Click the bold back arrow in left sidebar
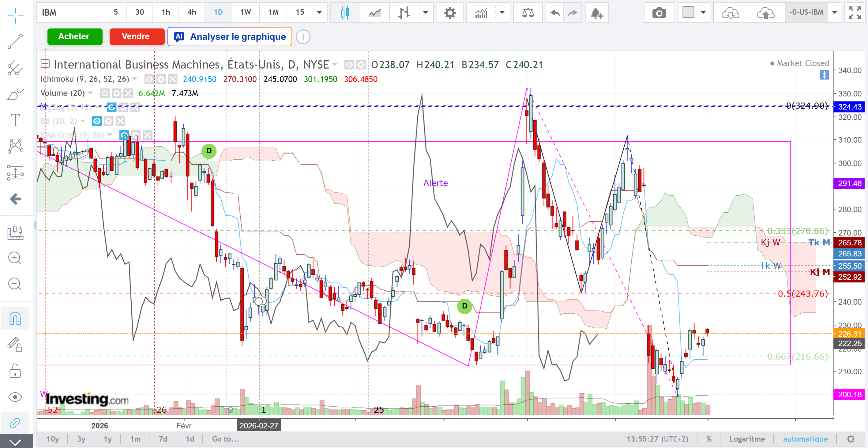868x448 pixels. tap(15, 199)
